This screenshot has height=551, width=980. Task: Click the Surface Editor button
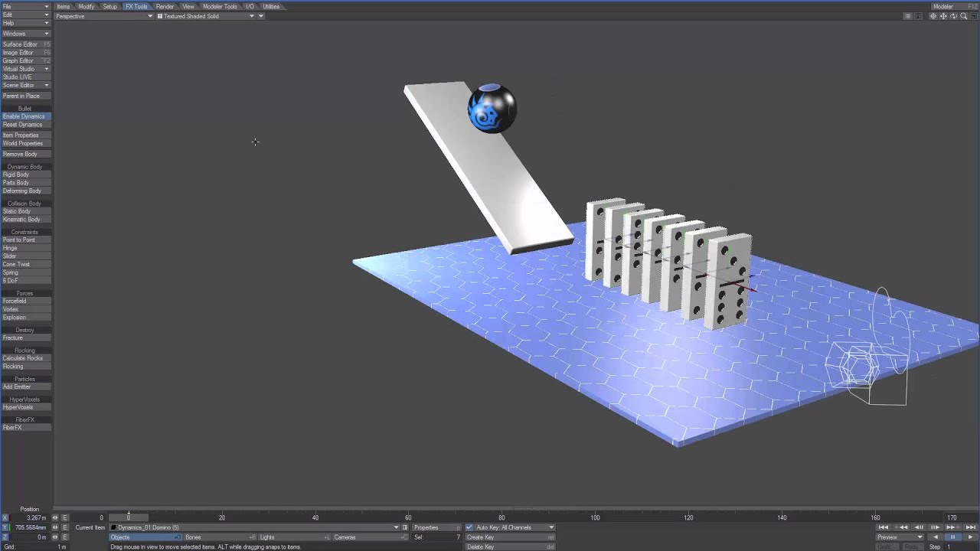point(25,44)
